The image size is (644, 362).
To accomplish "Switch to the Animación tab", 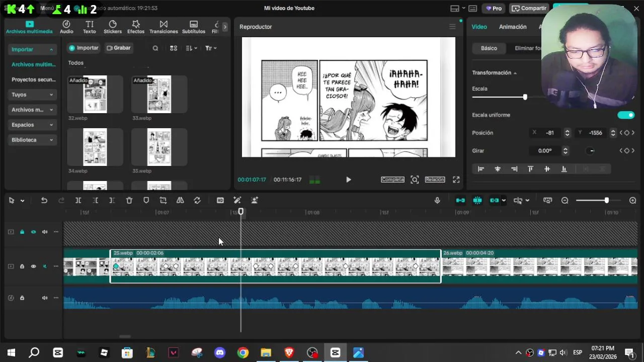I will point(513,27).
